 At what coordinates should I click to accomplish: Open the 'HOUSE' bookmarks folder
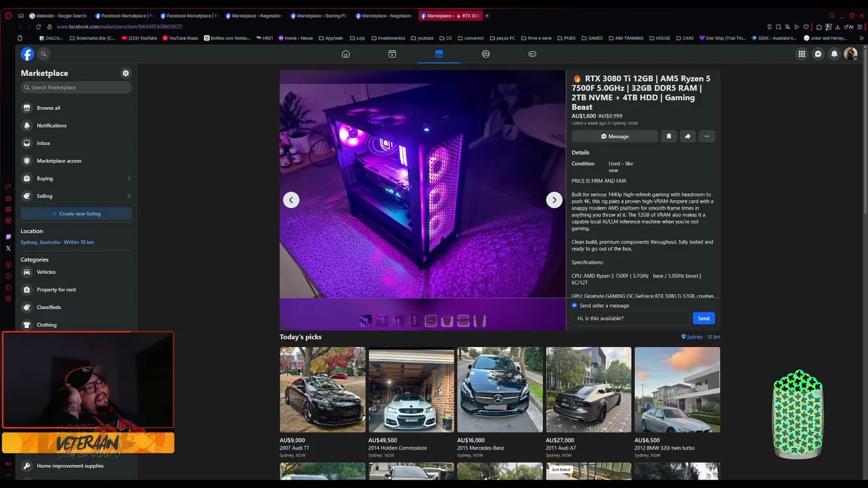pos(659,38)
